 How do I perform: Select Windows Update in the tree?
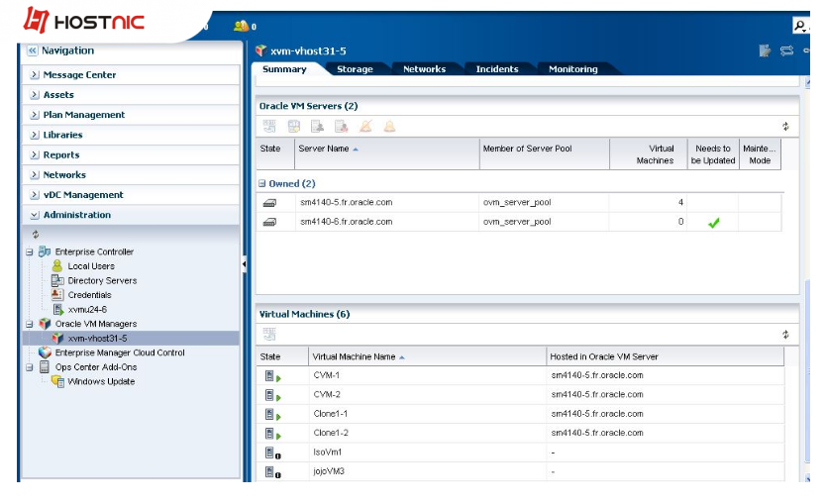click(x=101, y=381)
